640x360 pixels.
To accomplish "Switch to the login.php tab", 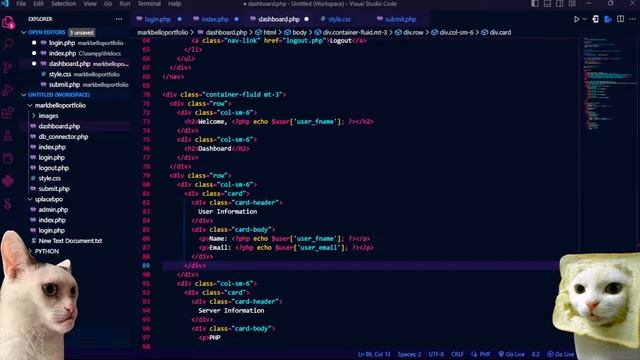I will pos(158,19).
